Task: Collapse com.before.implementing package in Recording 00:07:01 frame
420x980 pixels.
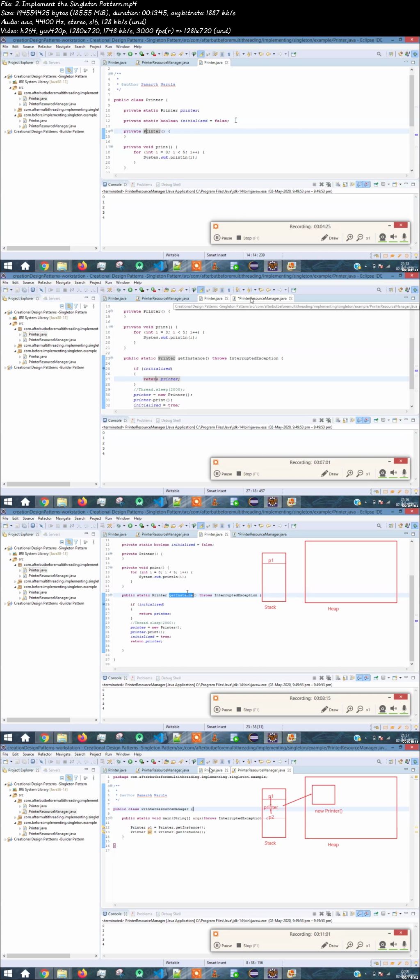Action: (16, 351)
